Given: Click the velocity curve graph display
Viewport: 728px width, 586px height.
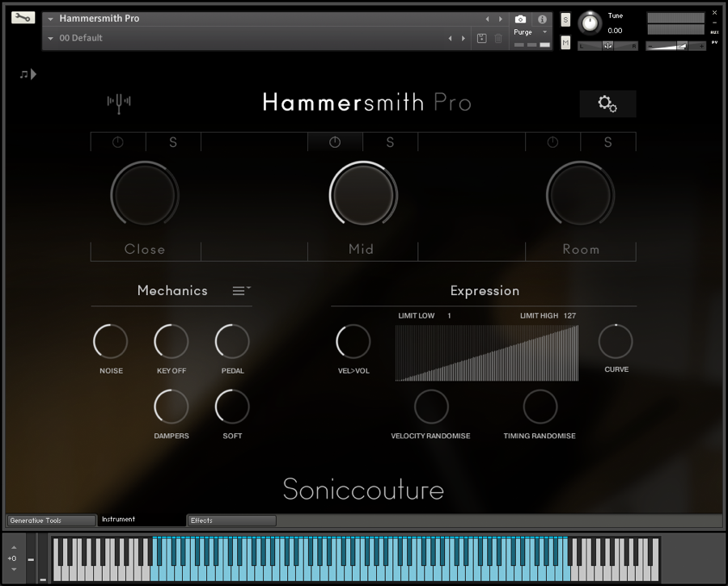Looking at the screenshot, I should coord(487,353).
